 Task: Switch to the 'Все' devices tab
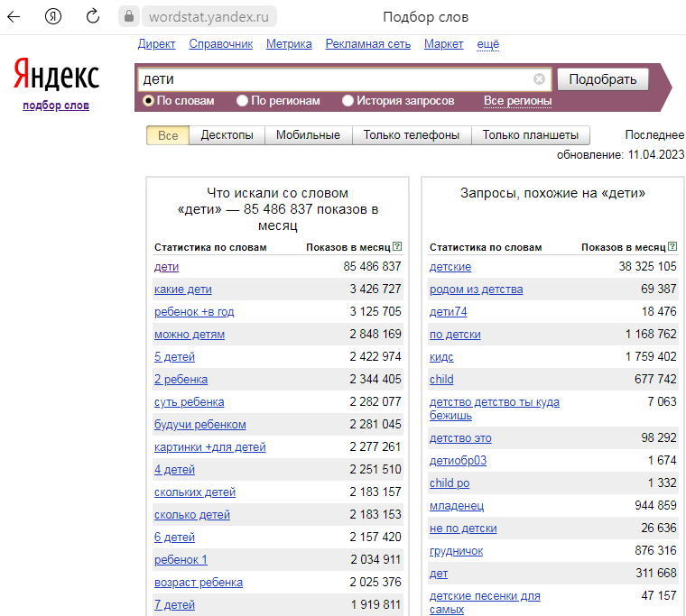coord(168,135)
